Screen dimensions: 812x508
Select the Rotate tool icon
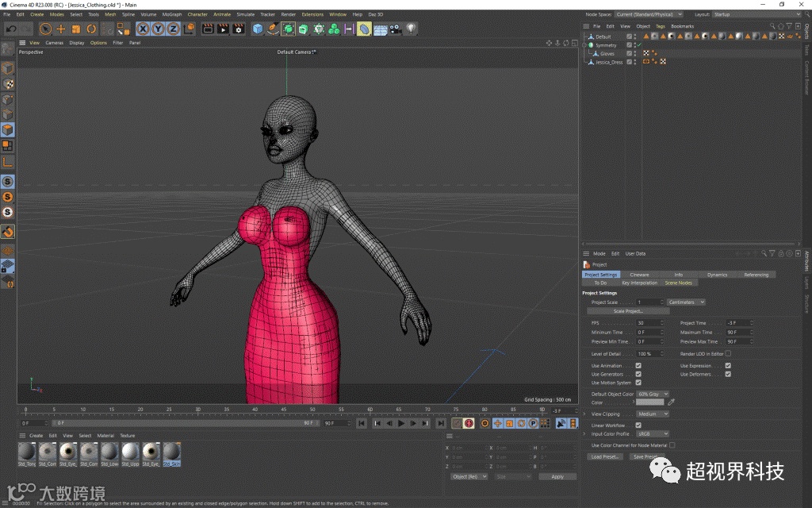pos(91,29)
